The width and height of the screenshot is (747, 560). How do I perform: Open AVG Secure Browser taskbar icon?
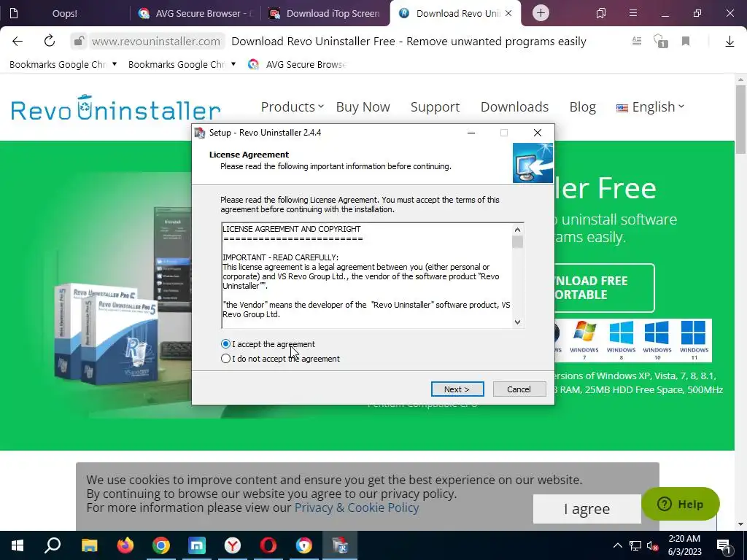pyautogui.click(x=304, y=545)
